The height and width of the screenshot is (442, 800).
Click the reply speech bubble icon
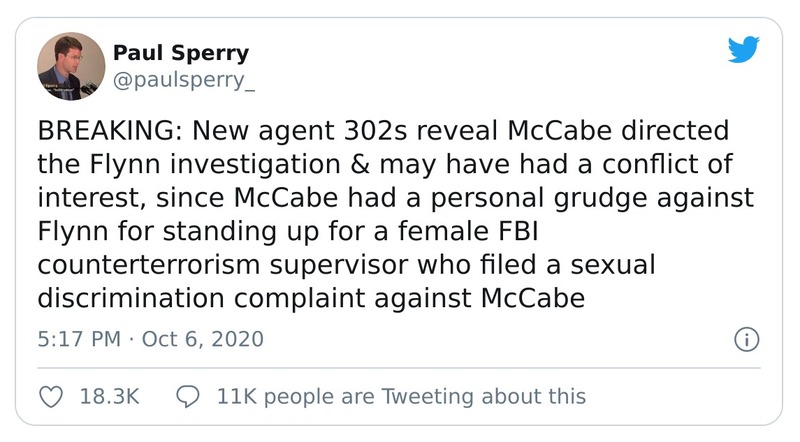pyautogui.click(x=189, y=396)
